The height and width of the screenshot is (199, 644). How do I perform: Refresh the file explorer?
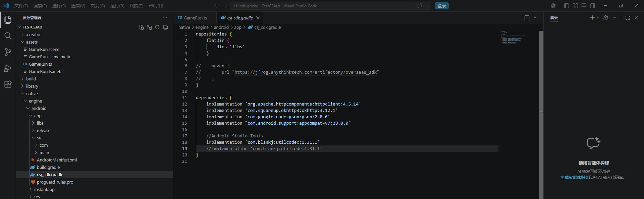point(157,27)
